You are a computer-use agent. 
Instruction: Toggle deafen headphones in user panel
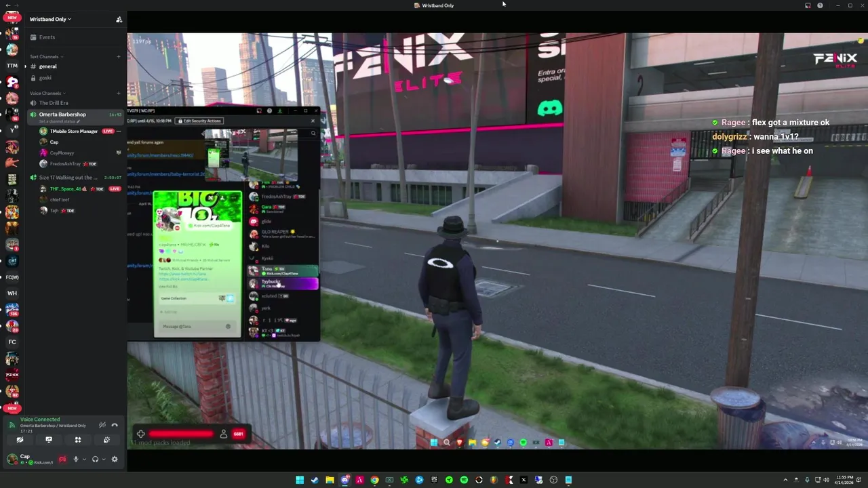pyautogui.click(x=95, y=459)
